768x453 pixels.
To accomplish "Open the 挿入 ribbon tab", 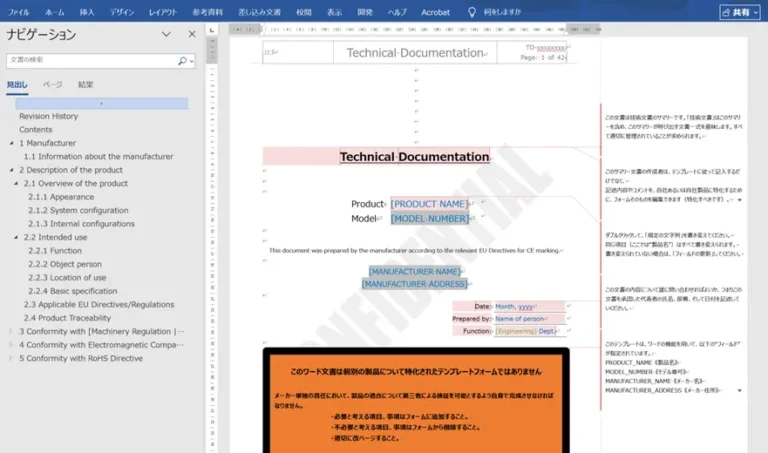I will 87,12.
